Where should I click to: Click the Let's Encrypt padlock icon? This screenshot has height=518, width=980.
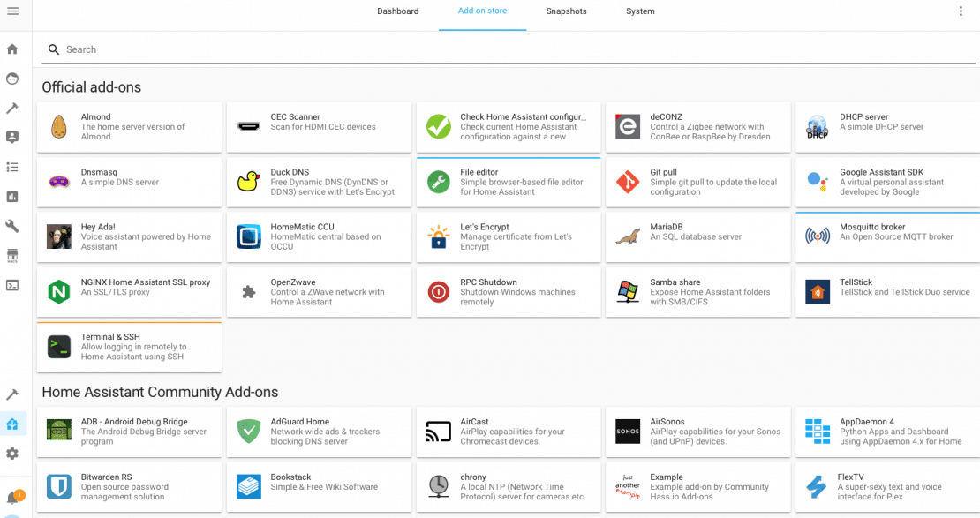point(439,236)
